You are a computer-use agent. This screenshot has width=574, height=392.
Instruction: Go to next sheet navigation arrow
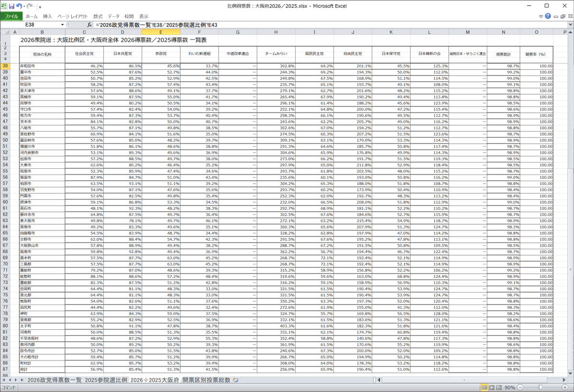click(x=15, y=380)
